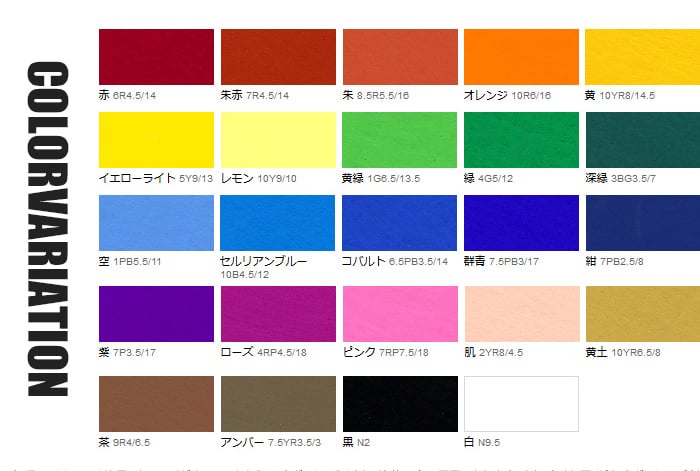700x471 pixels.
Task: Select the 黄 10YR8/14.5 swatch
Action: 642,57
